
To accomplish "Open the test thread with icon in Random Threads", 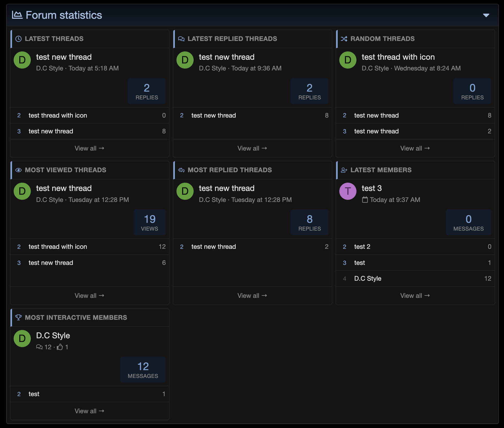I will tap(398, 57).
